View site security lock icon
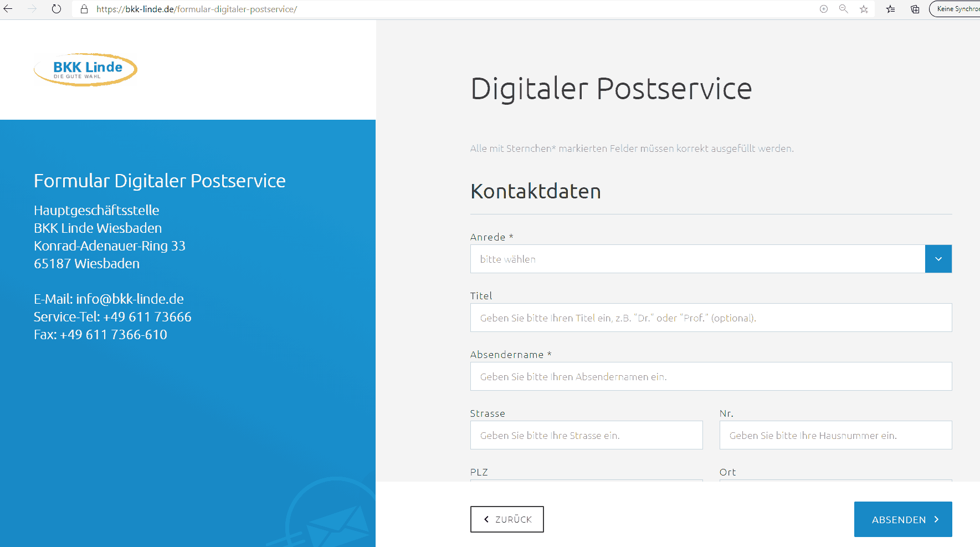 click(x=84, y=9)
